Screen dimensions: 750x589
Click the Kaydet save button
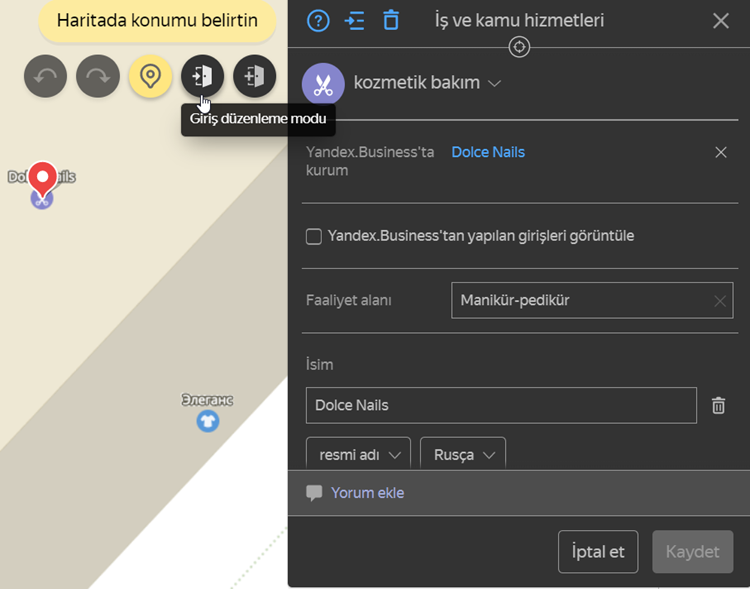(x=693, y=552)
